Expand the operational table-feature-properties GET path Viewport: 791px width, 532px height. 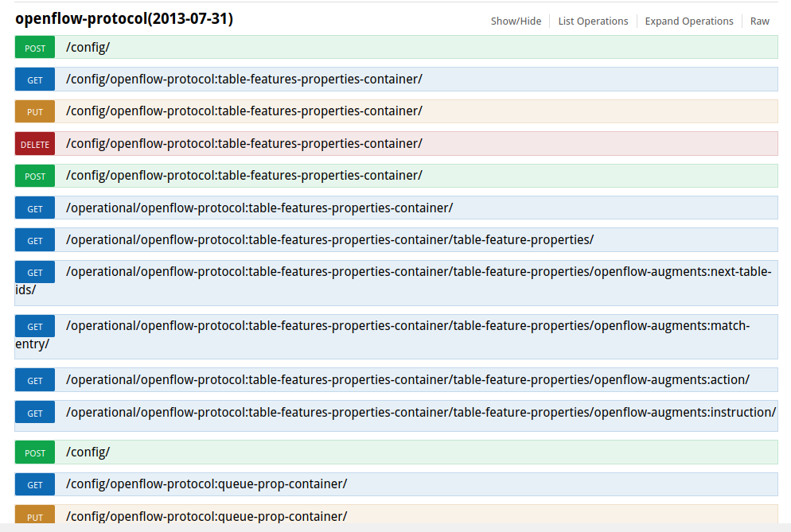[x=329, y=239]
